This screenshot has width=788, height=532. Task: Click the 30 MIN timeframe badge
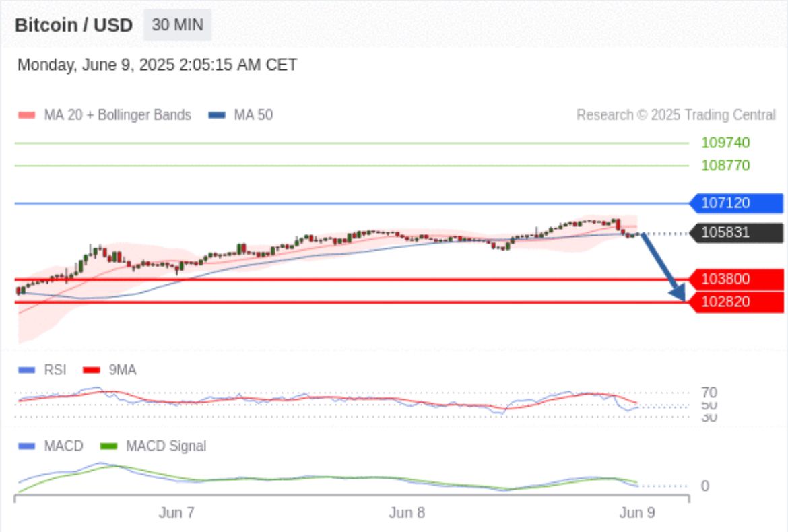click(177, 25)
